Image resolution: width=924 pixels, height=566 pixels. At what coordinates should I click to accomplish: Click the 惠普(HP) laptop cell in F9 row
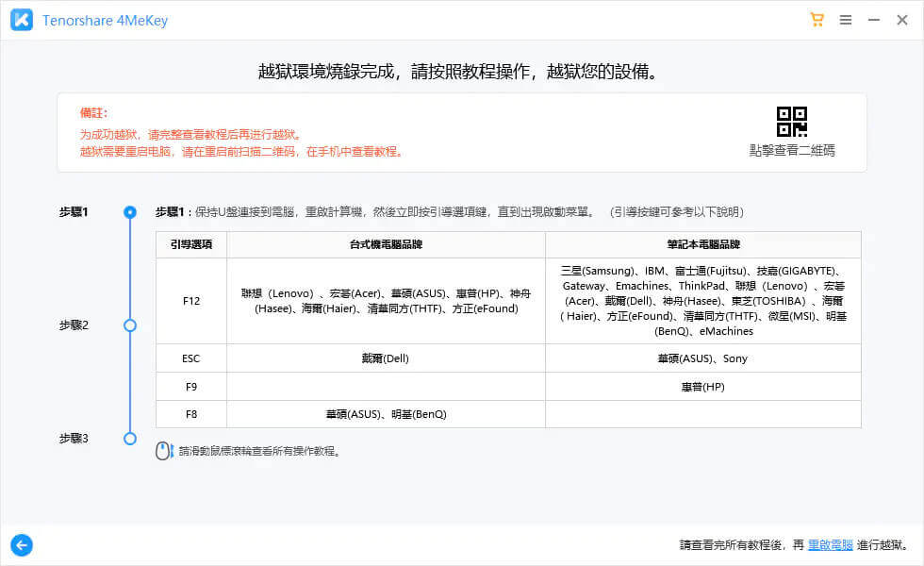tap(703, 386)
